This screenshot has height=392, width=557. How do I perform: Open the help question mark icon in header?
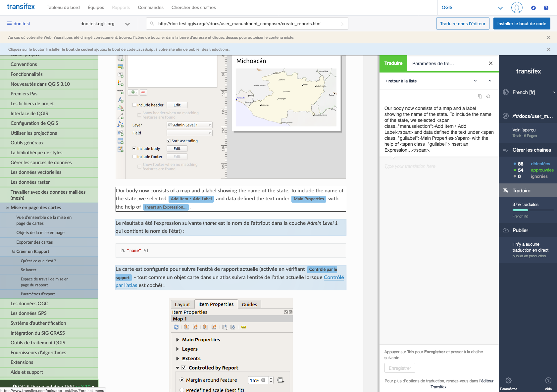point(546,8)
